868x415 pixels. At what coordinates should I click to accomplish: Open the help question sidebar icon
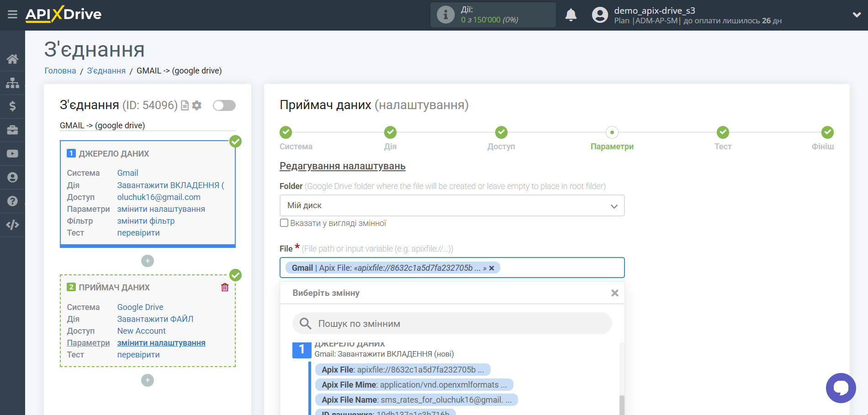tap(12, 201)
